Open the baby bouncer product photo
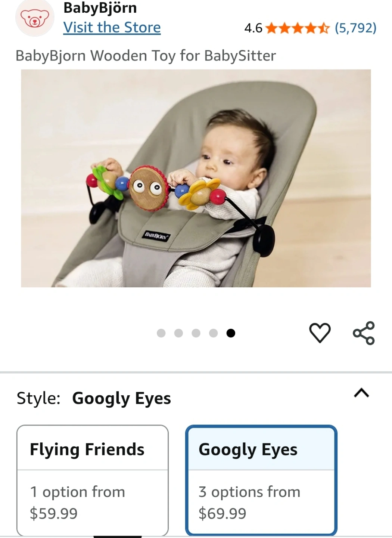The height and width of the screenshot is (538, 392). 196,178
